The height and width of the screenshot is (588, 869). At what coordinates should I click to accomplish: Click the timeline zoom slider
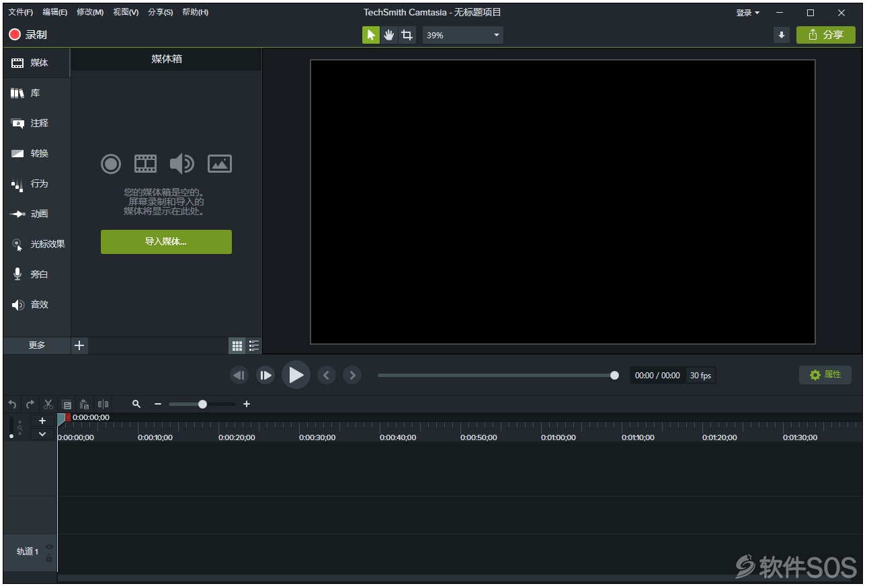tap(202, 404)
